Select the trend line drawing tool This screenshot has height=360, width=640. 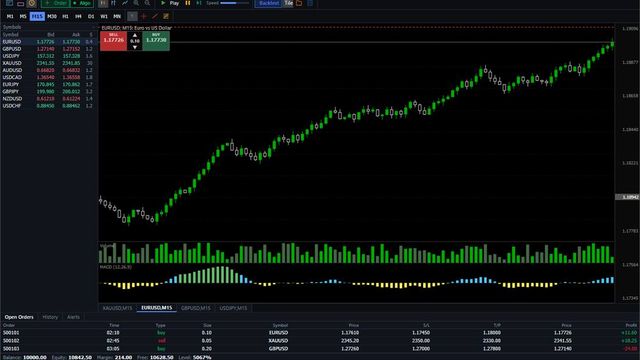pyautogui.click(x=155, y=16)
